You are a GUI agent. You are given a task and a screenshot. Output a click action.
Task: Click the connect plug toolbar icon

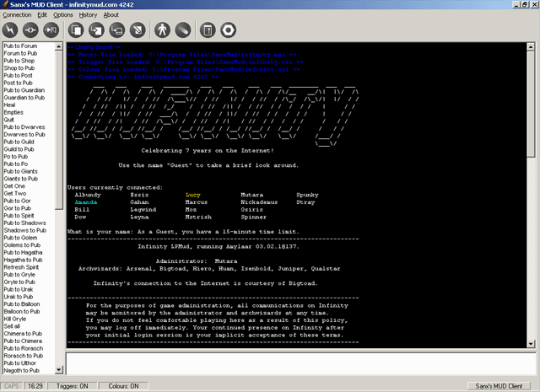[32, 30]
